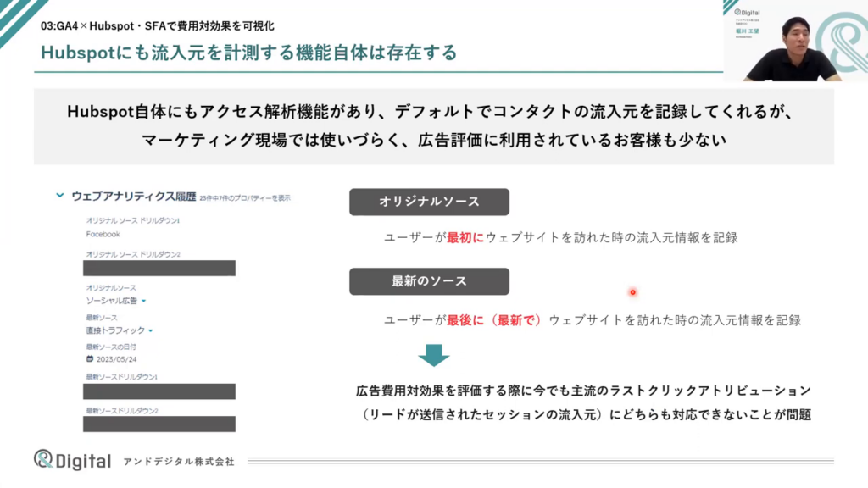Click the large ampersand logo behind the speaker

[x=843, y=42]
